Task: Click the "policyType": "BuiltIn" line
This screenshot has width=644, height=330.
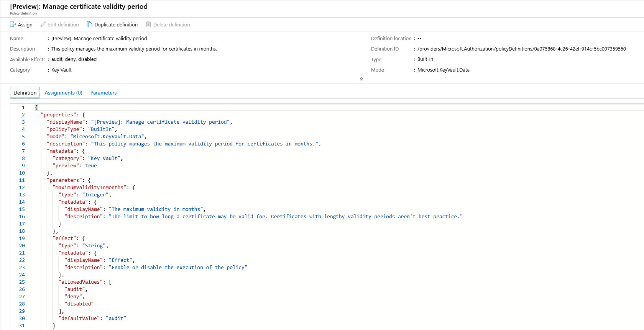Action: [82, 129]
